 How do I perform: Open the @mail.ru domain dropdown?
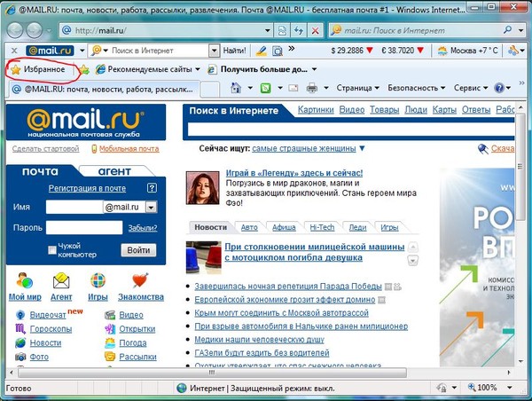coord(152,207)
